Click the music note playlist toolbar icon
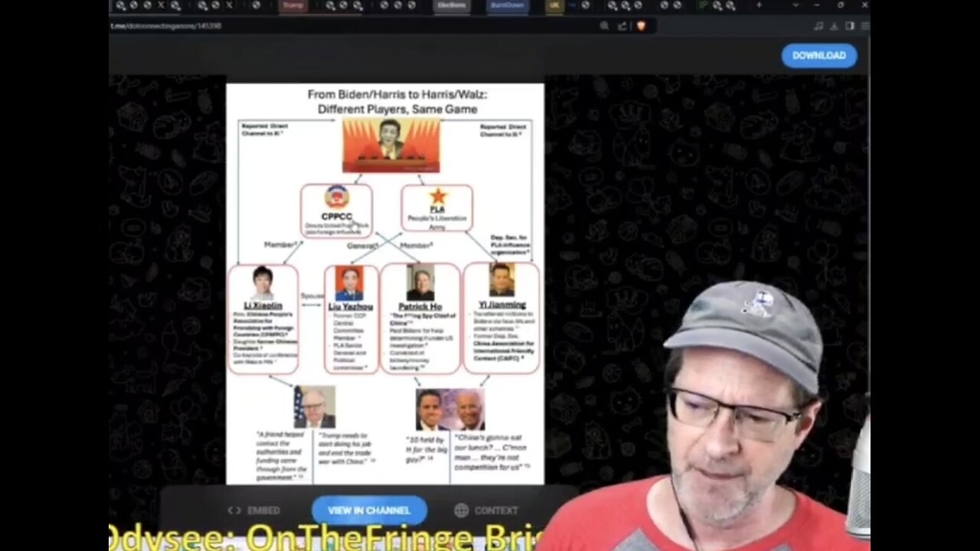The image size is (980, 551). coord(818,25)
